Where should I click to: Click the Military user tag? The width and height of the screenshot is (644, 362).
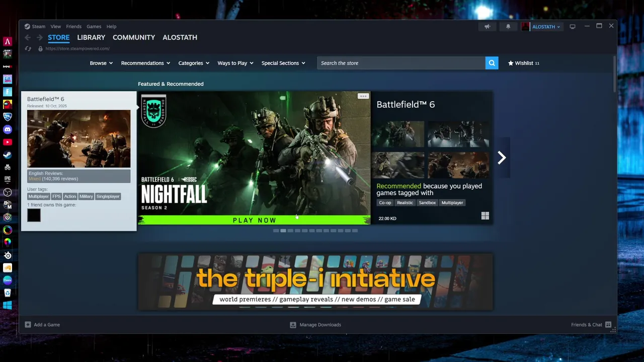(x=86, y=197)
